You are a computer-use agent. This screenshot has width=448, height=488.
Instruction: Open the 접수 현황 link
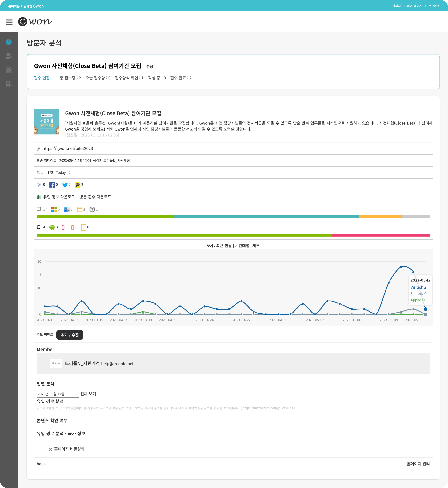42,78
